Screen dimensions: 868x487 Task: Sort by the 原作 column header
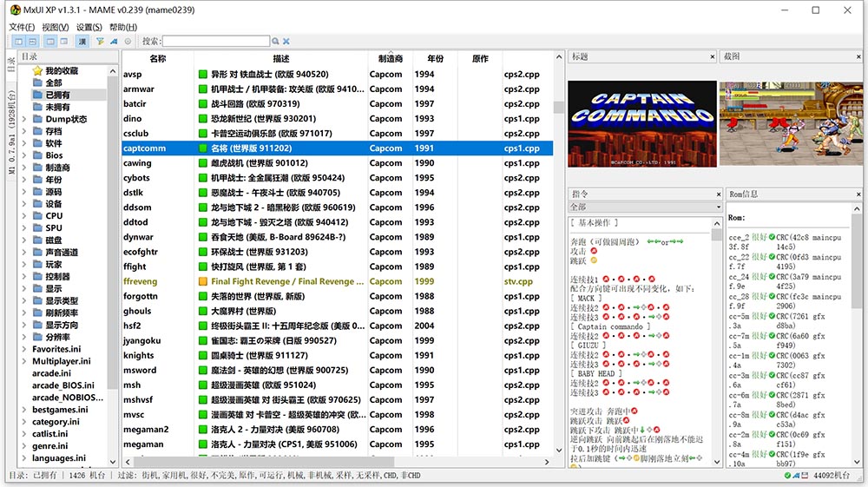coord(480,59)
